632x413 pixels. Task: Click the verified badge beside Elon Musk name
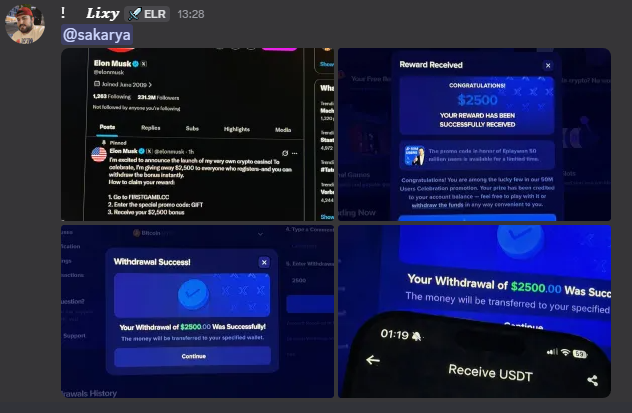click(x=136, y=63)
